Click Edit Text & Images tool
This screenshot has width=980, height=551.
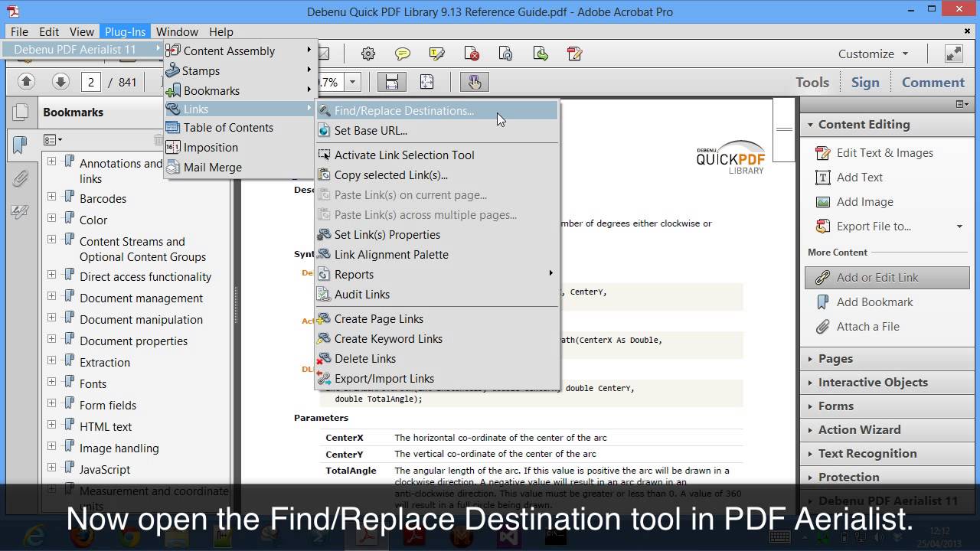[874, 152]
